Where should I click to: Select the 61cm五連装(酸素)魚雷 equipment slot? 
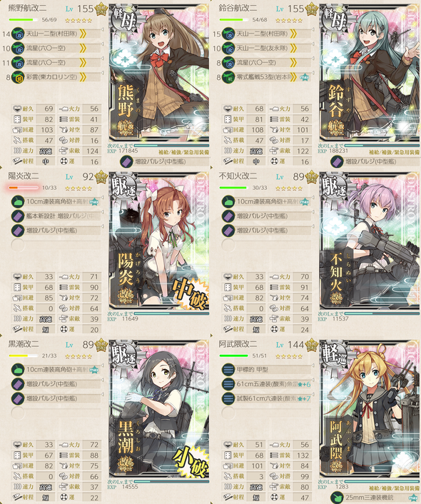point(267,384)
